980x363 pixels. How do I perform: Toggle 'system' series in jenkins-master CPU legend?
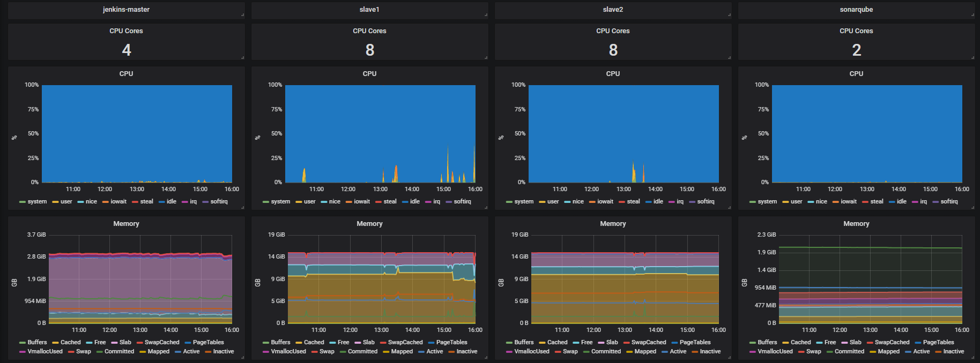point(37,202)
